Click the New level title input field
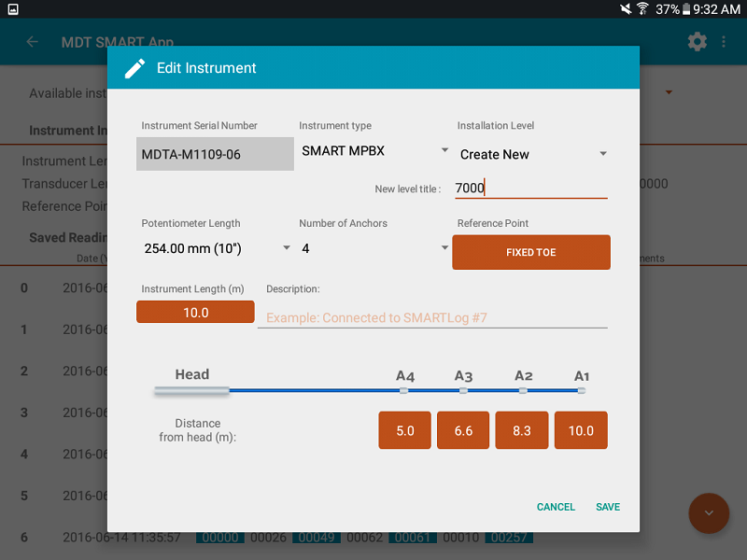 click(531, 188)
